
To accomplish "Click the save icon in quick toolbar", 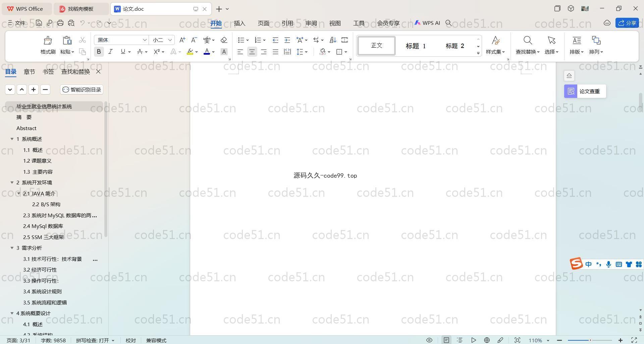I will pos(39,23).
